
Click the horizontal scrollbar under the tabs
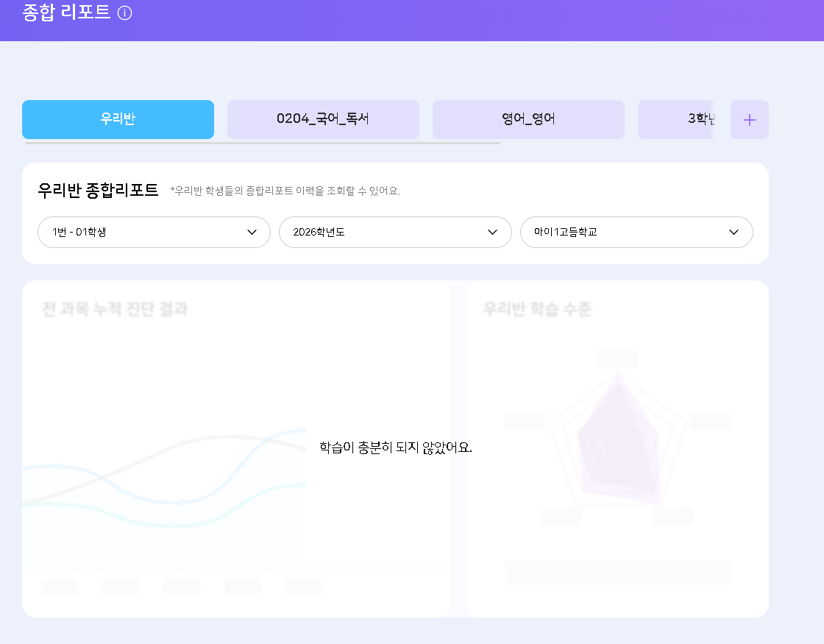pyautogui.click(x=262, y=143)
